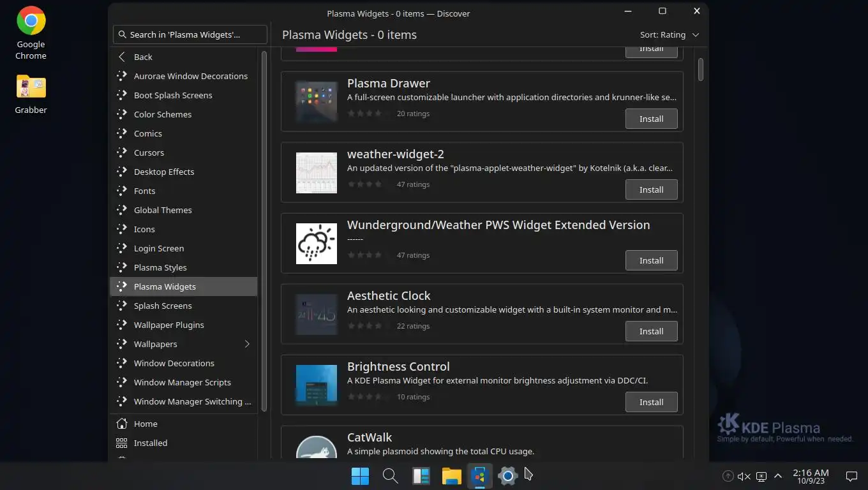Viewport: 868px width, 490px height.
Task: Select Window Manager Switching category
Action: tap(184, 401)
